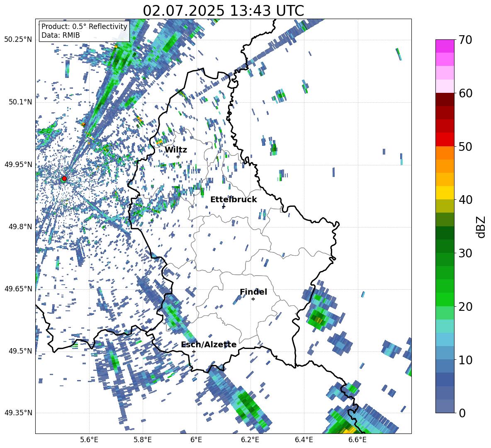Click the 6°E longitude label
Viewport: 491px width, 448px height.
click(x=196, y=440)
